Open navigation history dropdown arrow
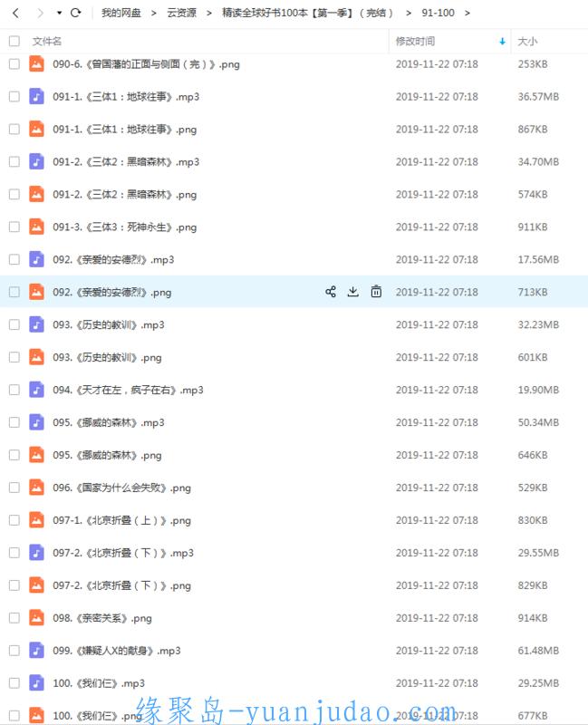 click(x=59, y=13)
